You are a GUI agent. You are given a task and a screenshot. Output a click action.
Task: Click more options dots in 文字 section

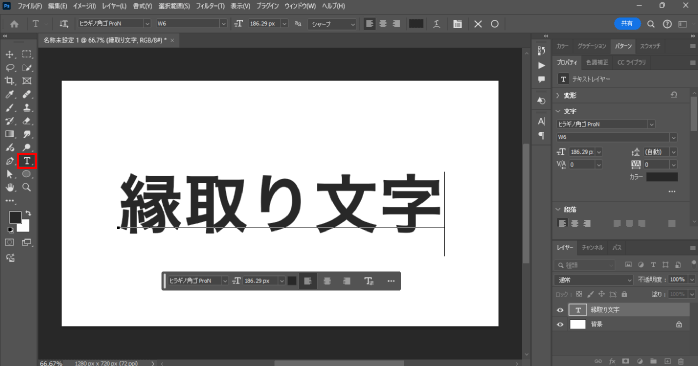pyautogui.click(x=672, y=191)
